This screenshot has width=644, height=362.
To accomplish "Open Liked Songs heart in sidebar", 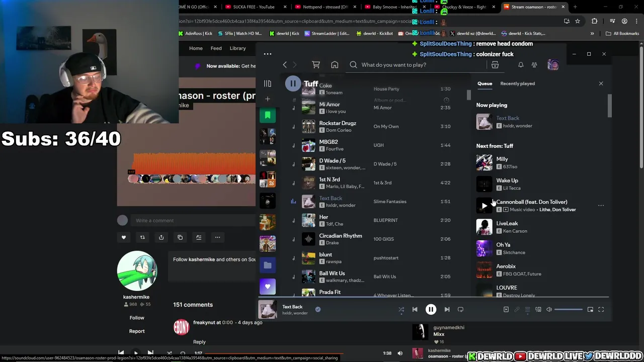I will (x=268, y=287).
